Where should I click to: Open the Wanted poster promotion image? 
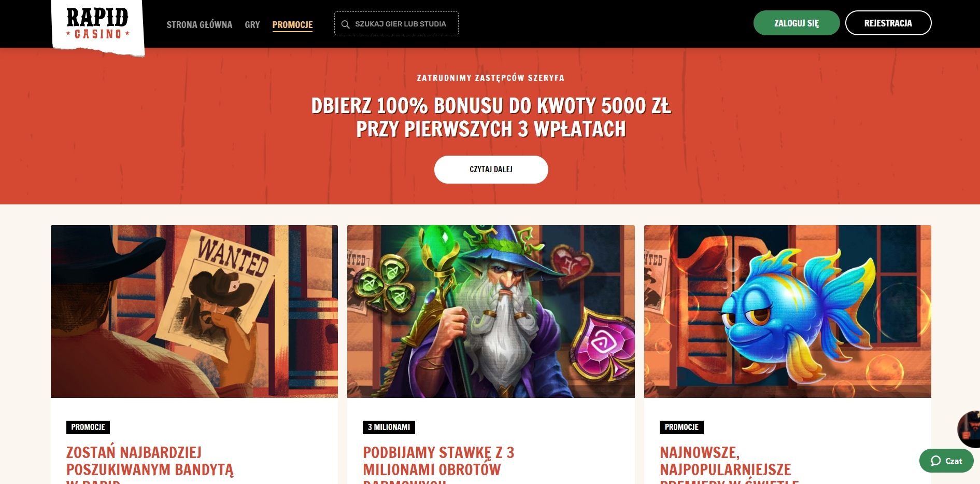[x=194, y=311]
